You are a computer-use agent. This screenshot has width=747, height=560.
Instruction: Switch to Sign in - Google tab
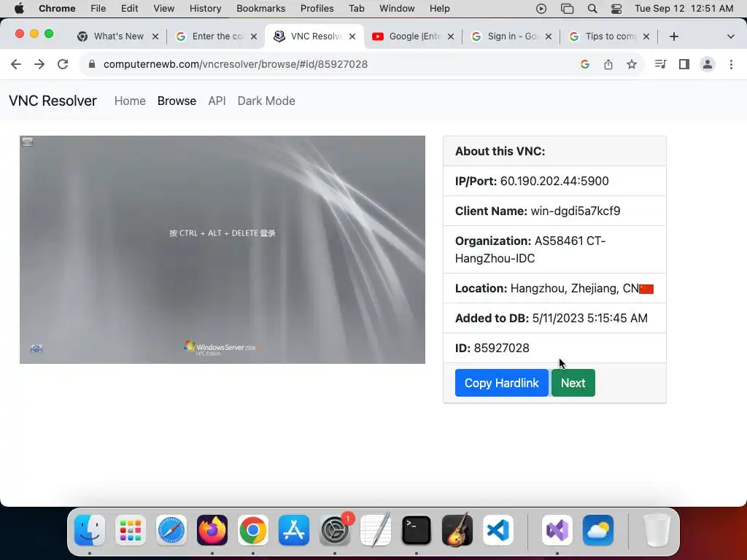point(511,36)
